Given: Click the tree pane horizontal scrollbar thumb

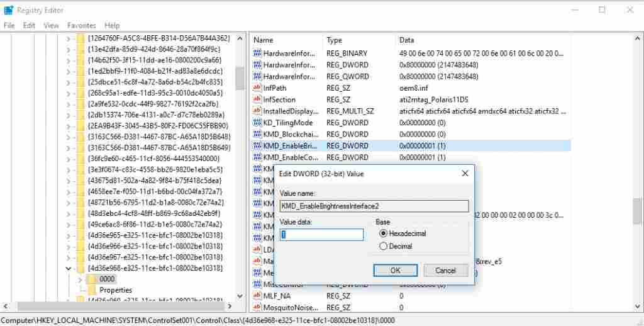Looking at the screenshot, I should coord(121,306).
